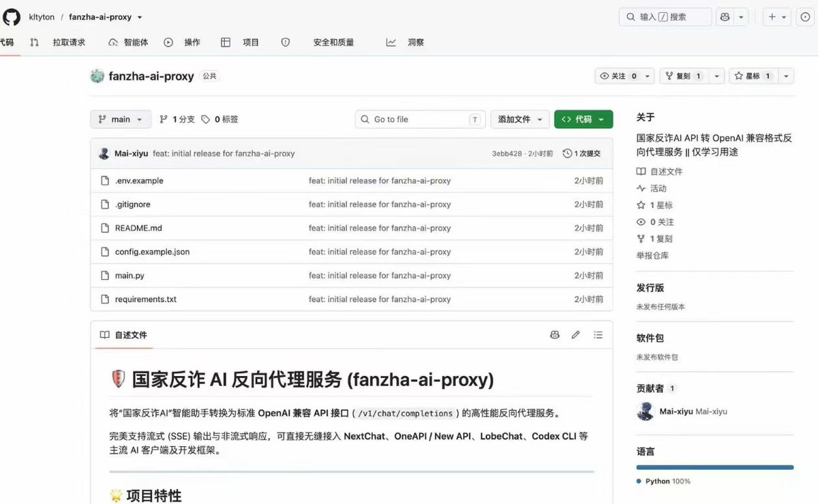
Task: Click the repository avatar icon
Action: (97, 76)
